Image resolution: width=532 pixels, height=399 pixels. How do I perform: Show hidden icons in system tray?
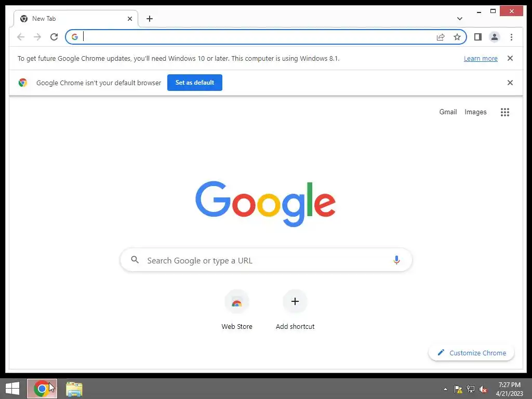445,389
